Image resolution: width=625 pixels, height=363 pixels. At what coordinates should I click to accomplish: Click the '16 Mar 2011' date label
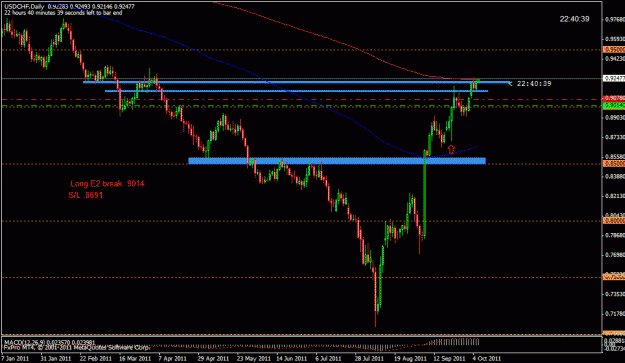pos(135,358)
